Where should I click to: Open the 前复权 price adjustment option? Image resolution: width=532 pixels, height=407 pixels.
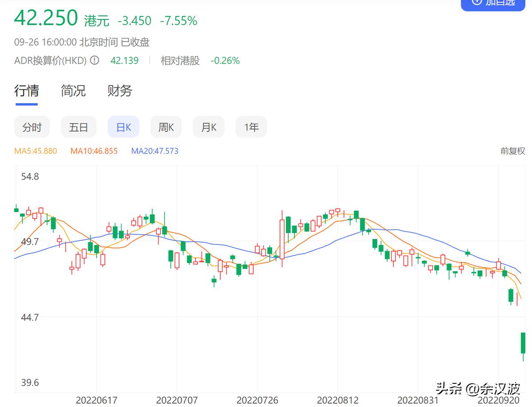pyautogui.click(x=513, y=151)
